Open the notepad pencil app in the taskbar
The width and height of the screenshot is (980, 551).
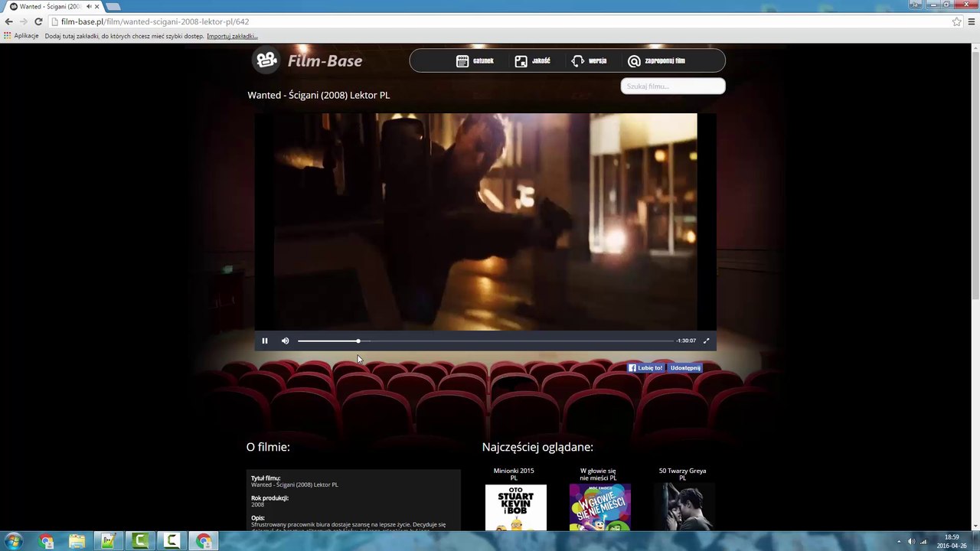109,541
